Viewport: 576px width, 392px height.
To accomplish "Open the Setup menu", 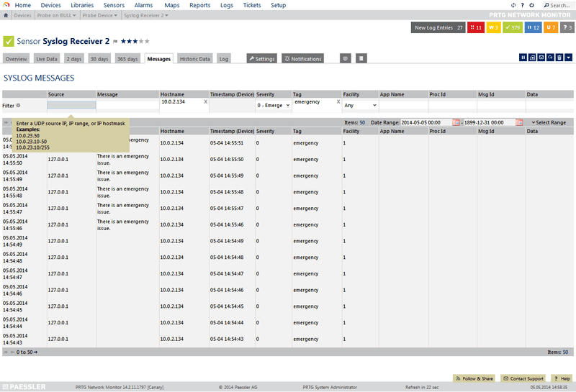I will 278,5.
